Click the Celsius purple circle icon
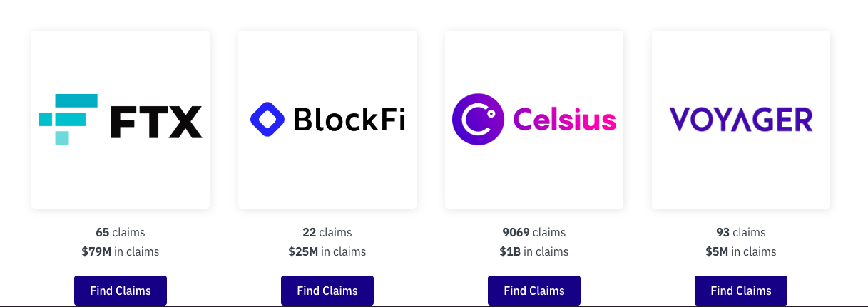This screenshot has height=307, width=868. click(x=478, y=120)
